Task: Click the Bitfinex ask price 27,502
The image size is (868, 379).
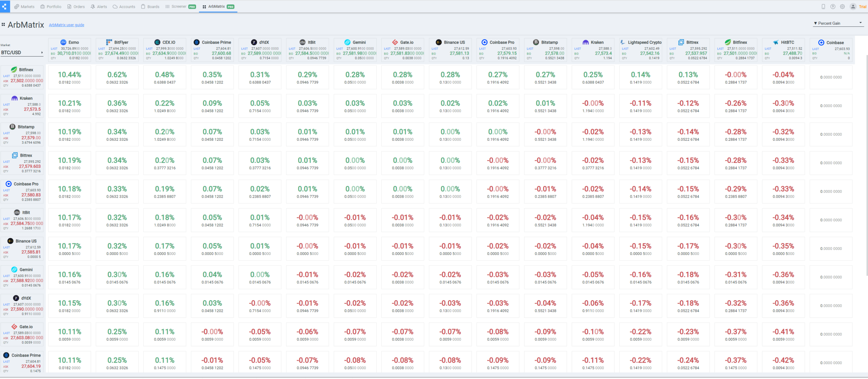Action: coord(27,81)
